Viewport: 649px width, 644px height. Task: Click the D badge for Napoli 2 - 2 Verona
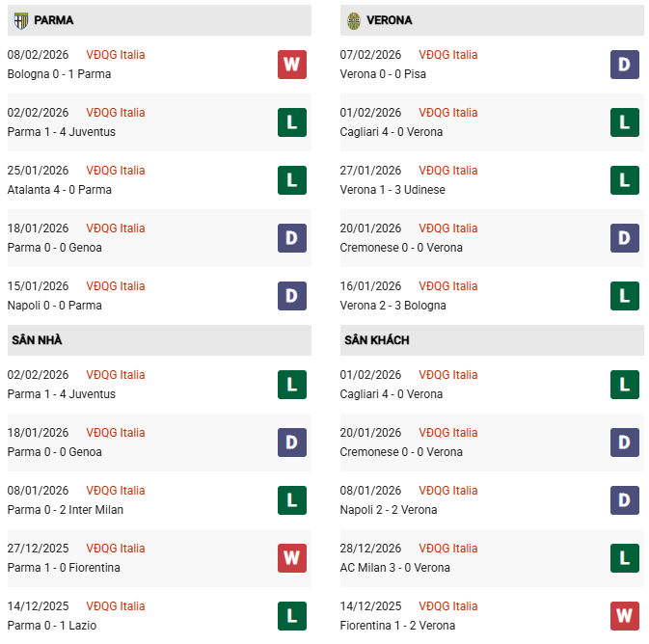624,500
